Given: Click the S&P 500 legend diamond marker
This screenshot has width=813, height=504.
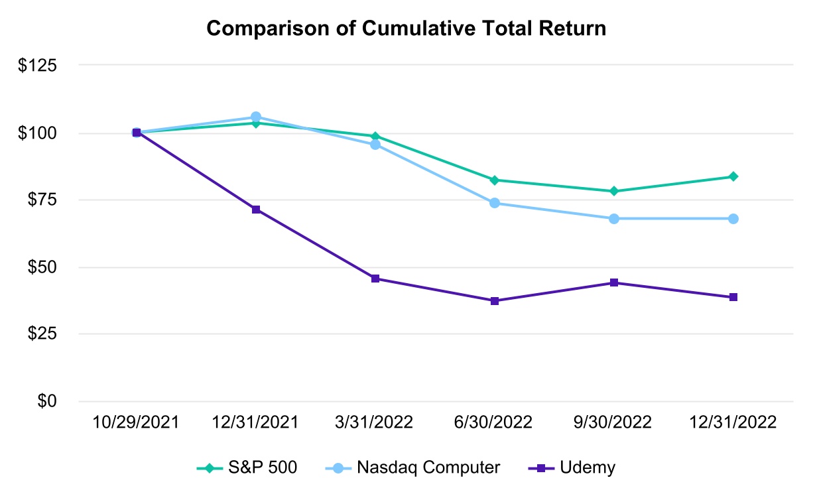Looking at the screenshot, I should tap(210, 468).
